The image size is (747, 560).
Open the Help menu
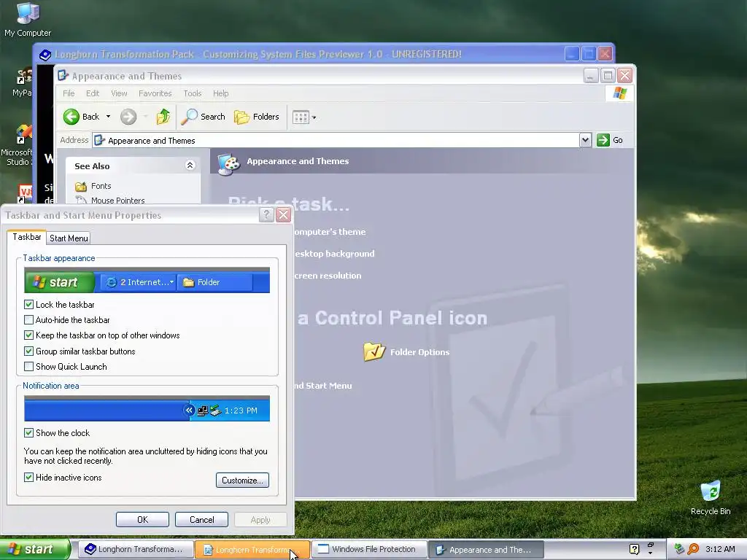pyautogui.click(x=220, y=93)
